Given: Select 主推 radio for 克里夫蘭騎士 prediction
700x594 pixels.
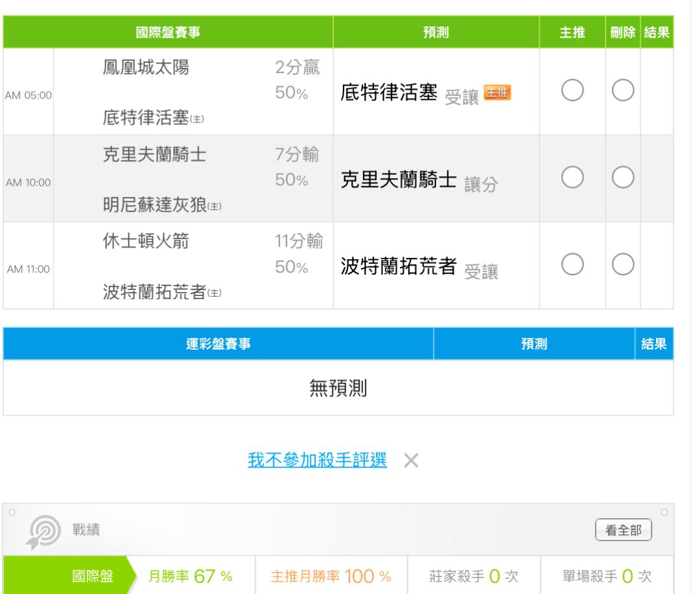Looking at the screenshot, I should (x=572, y=177).
